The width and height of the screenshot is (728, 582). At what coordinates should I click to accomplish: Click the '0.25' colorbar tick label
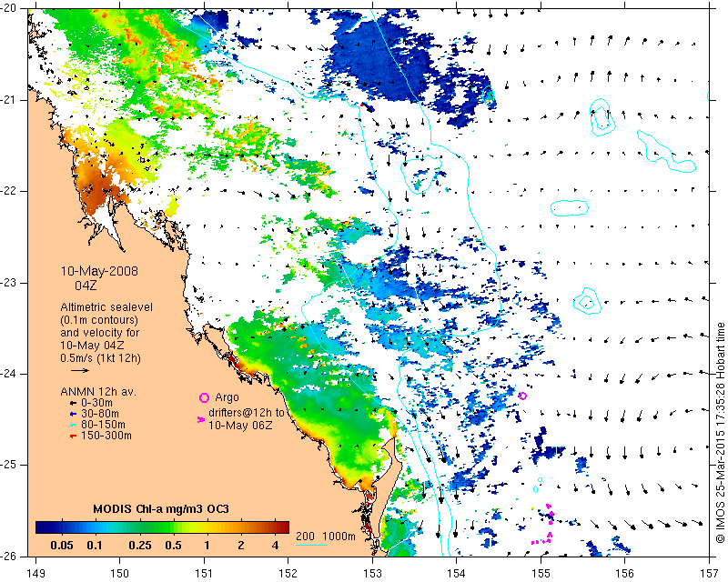coord(140,545)
